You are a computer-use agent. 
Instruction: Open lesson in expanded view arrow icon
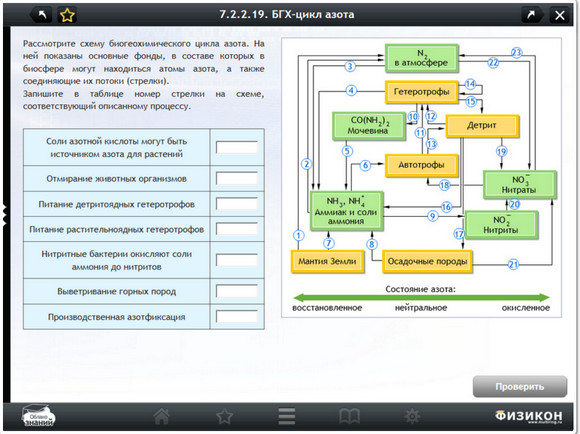(531, 15)
